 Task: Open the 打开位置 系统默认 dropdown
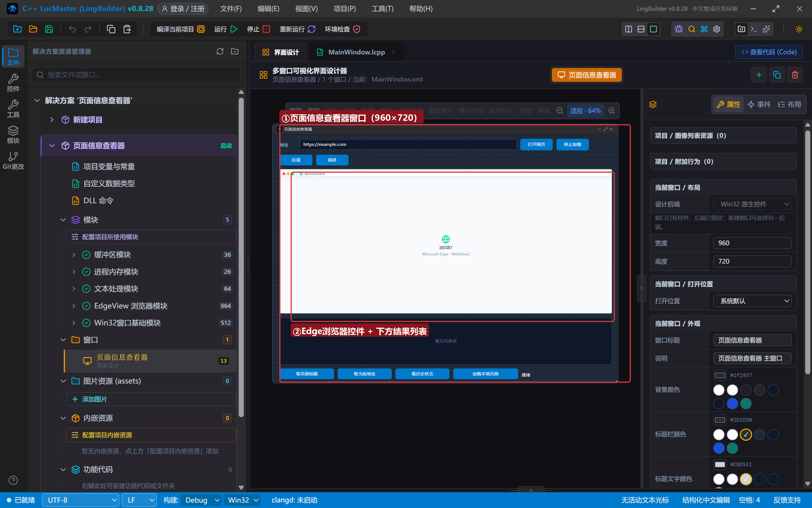[752, 301]
